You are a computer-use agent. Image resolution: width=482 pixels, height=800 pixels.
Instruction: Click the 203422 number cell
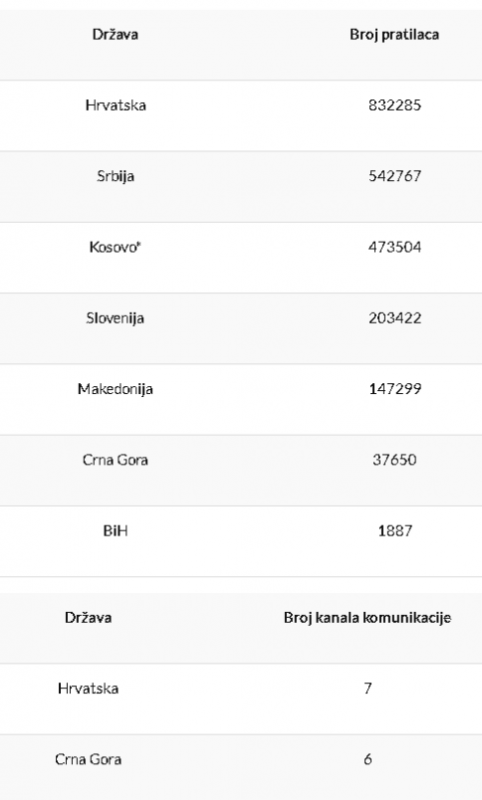395,318
